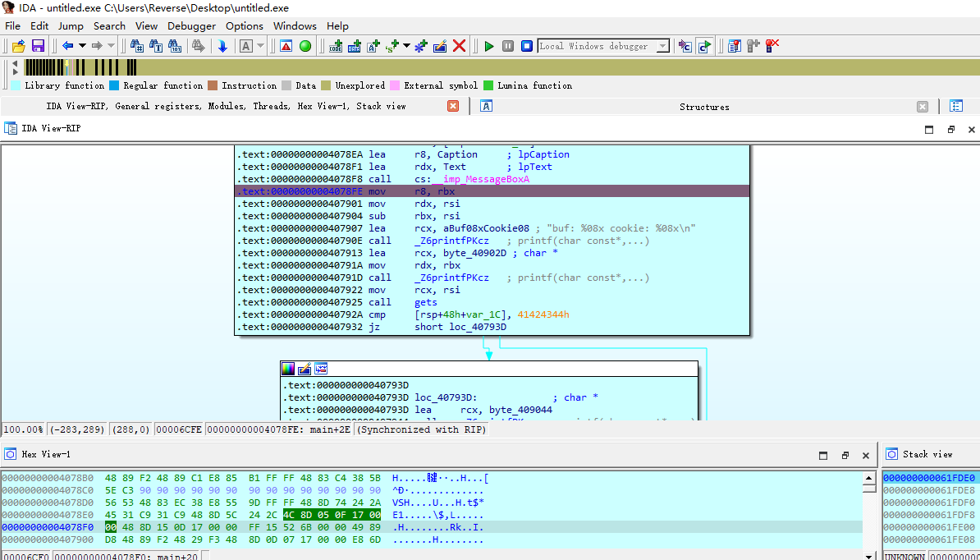The width and height of the screenshot is (980, 560).
Task: Click the ASCII string plus icon
Action: click(x=373, y=46)
